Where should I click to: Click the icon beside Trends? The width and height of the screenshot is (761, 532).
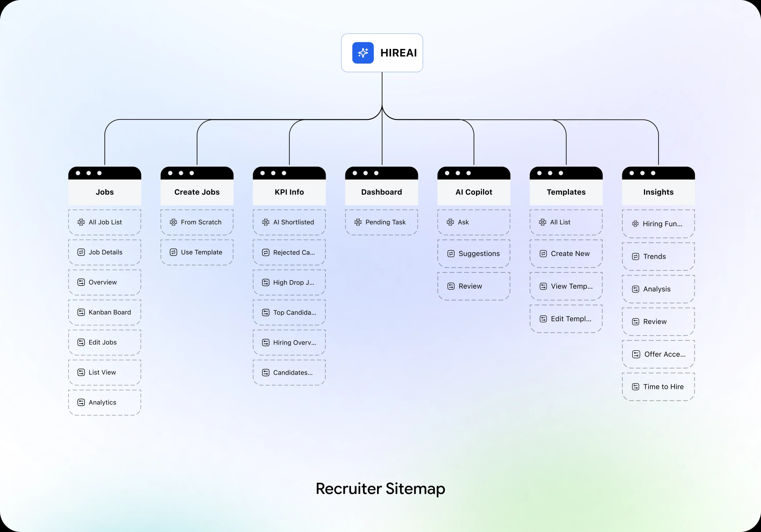636,257
